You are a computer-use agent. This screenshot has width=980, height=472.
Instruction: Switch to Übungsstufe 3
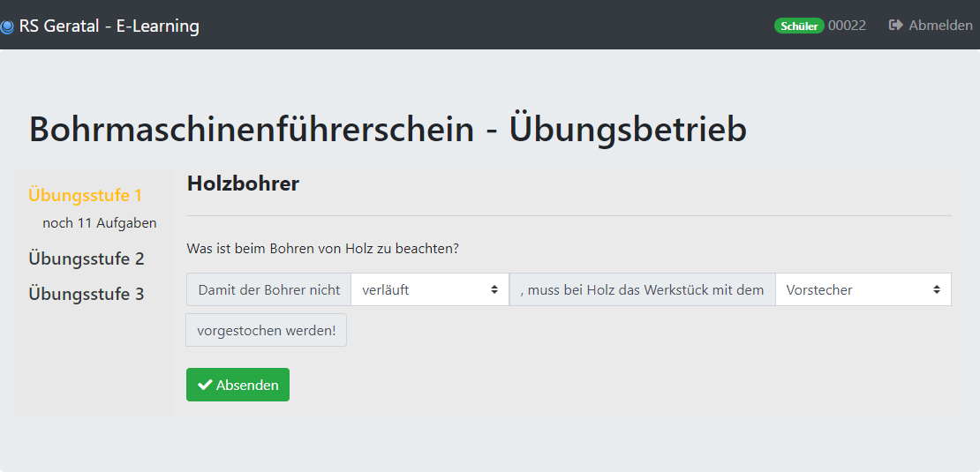click(87, 294)
